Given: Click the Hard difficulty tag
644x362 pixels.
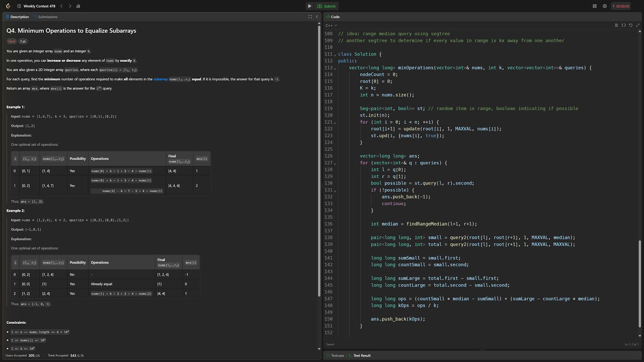Looking at the screenshot, I should (12, 41).
